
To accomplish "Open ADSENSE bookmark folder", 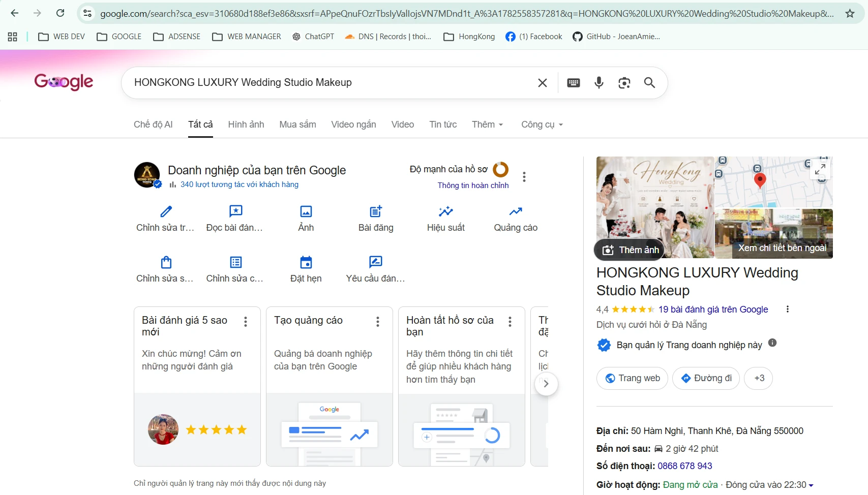I will tap(177, 37).
